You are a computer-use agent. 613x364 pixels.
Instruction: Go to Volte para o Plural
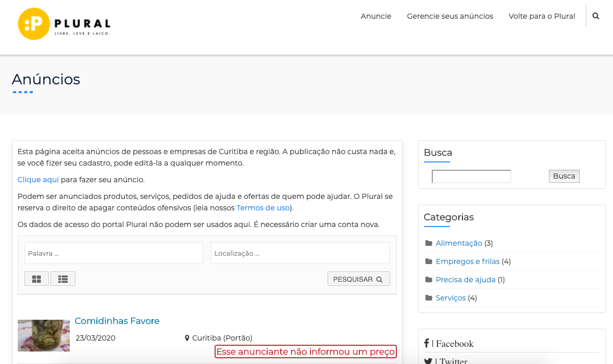point(542,16)
